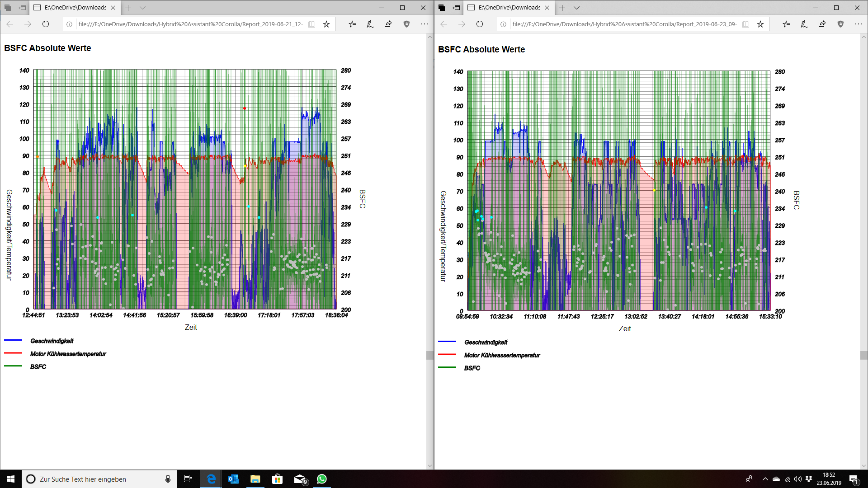Share page from right Edge window
The width and height of the screenshot is (868, 488).
822,24
